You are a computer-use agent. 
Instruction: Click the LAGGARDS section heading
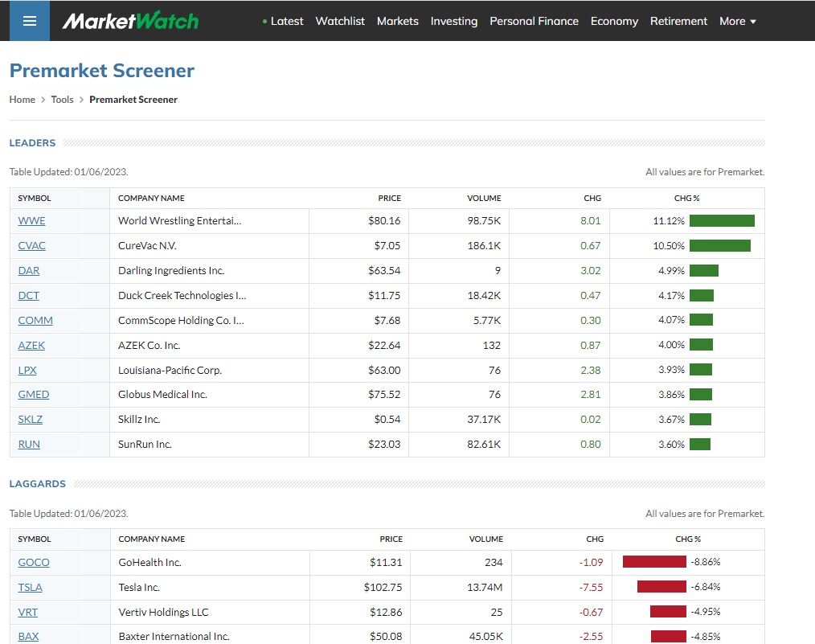pos(38,484)
